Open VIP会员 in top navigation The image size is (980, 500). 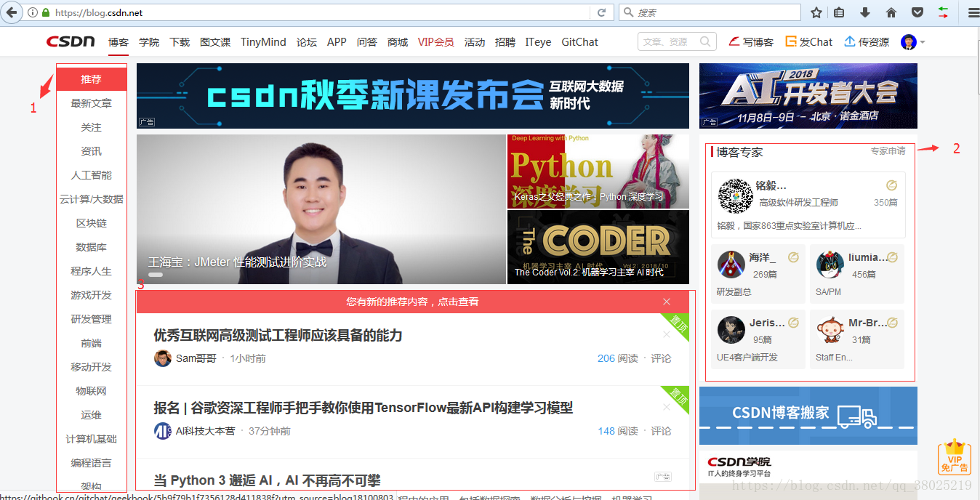pos(436,42)
